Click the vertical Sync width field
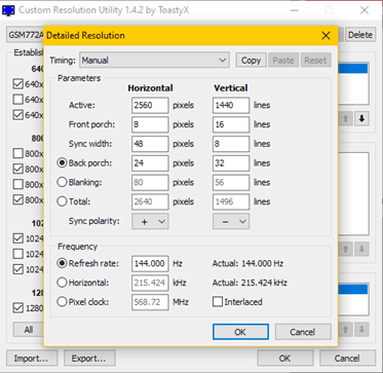The image size is (383, 373). [231, 144]
